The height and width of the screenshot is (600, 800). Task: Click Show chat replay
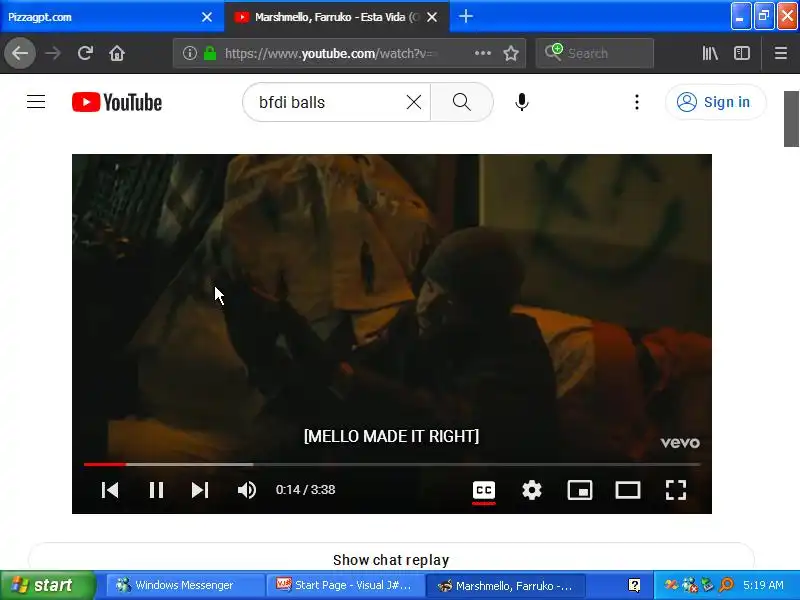click(x=391, y=560)
